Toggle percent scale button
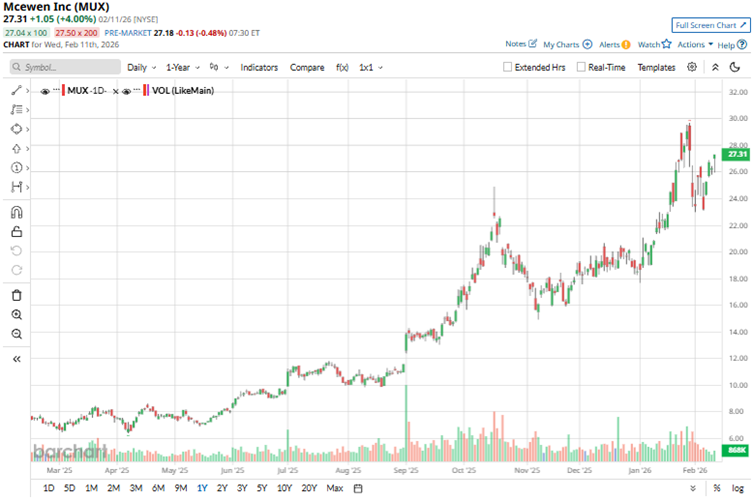Screen dimensions: 752x500 (x=717, y=488)
